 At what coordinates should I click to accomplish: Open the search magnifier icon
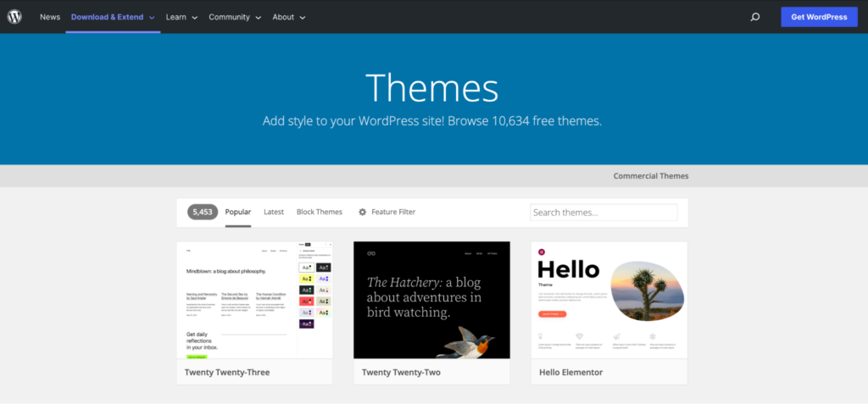click(x=754, y=17)
